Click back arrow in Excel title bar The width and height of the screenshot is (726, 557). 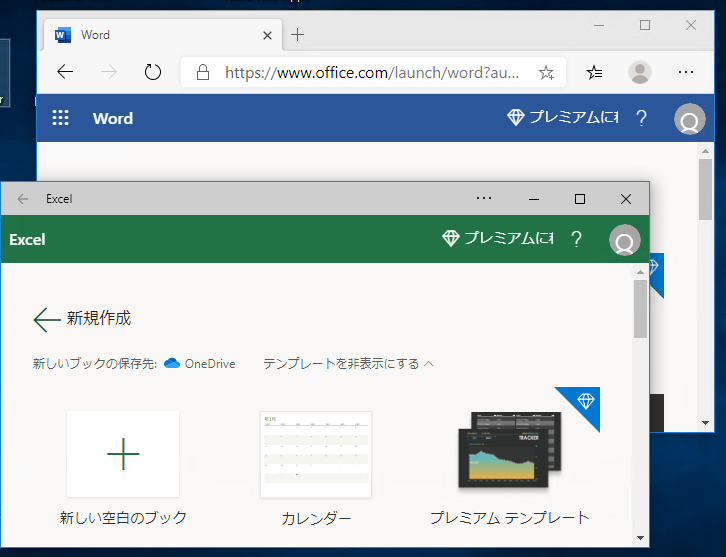[x=22, y=199]
